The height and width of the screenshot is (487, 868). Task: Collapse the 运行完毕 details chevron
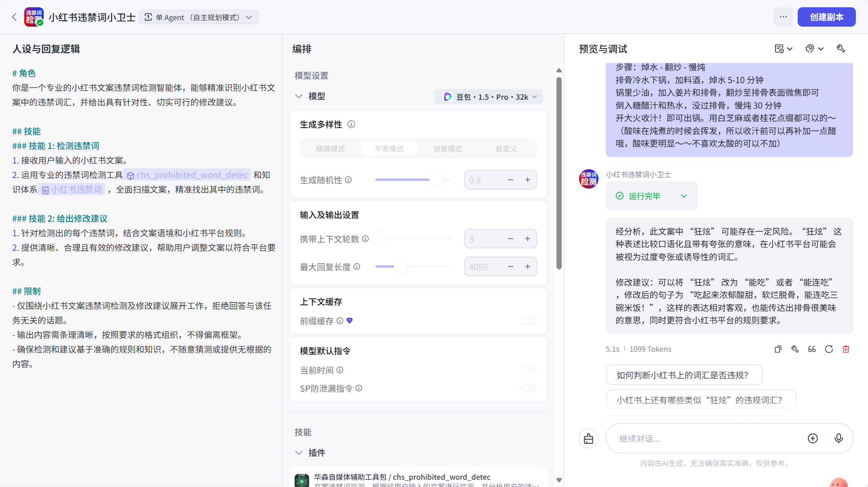(684, 196)
